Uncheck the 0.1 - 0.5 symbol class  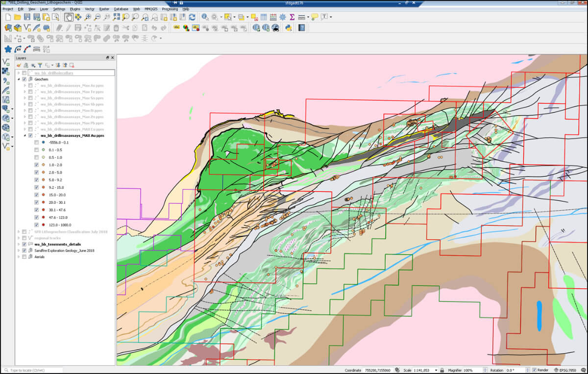pyautogui.click(x=36, y=150)
